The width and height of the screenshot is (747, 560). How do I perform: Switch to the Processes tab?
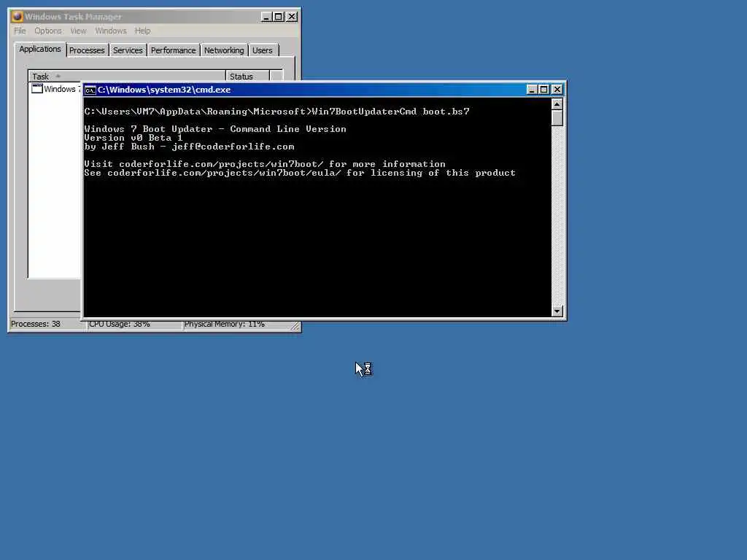click(x=87, y=50)
